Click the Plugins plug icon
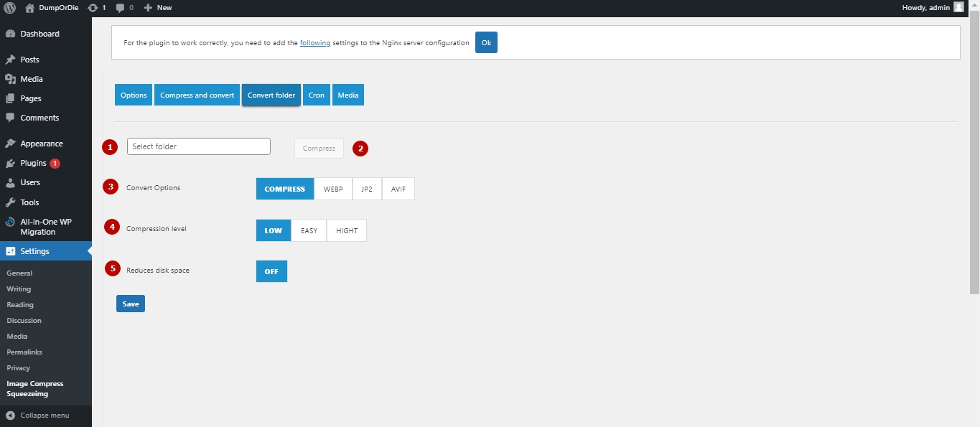The width and height of the screenshot is (980, 427). pyautogui.click(x=10, y=163)
